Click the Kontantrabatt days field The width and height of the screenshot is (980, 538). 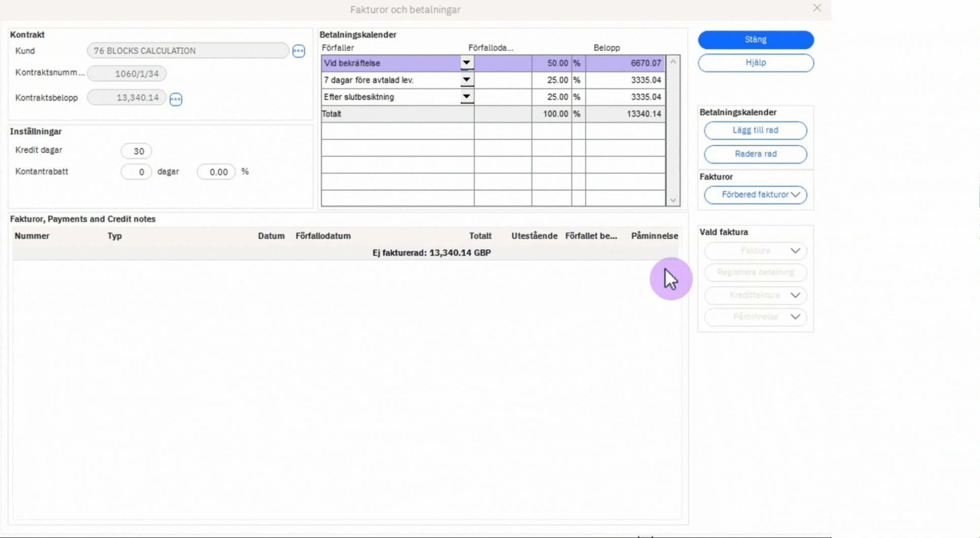click(136, 172)
